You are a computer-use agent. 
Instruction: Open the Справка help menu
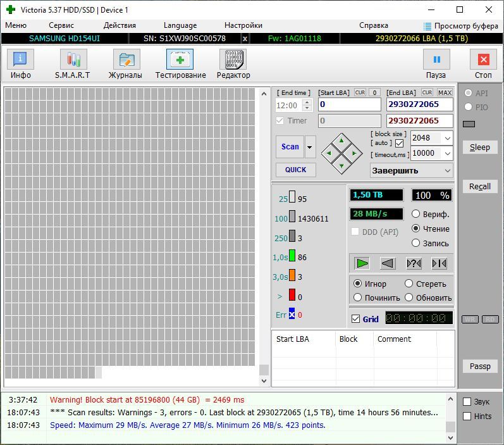click(x=374, y=25)
